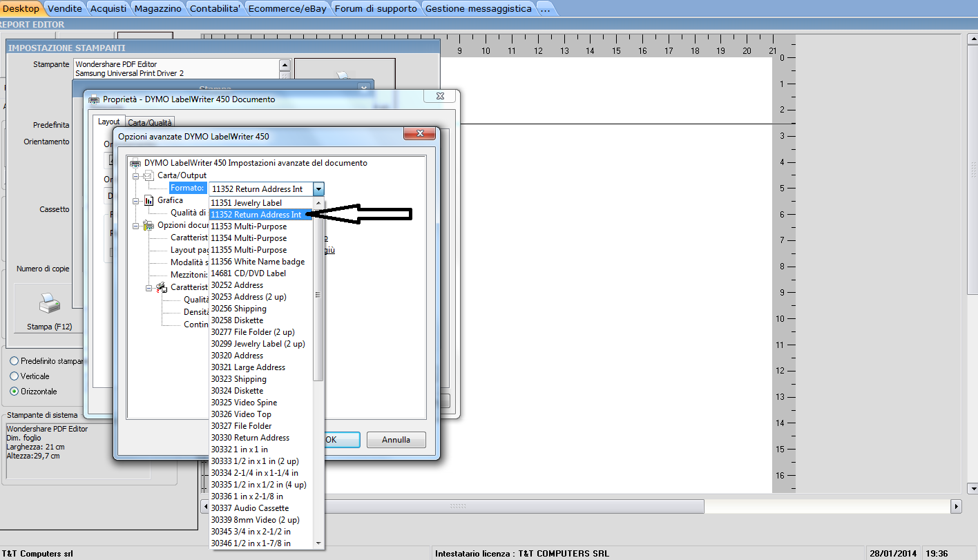The height and width of the screenshot is (560, 978).
Task: Click the Annulla button
Action: pos(396,440)
